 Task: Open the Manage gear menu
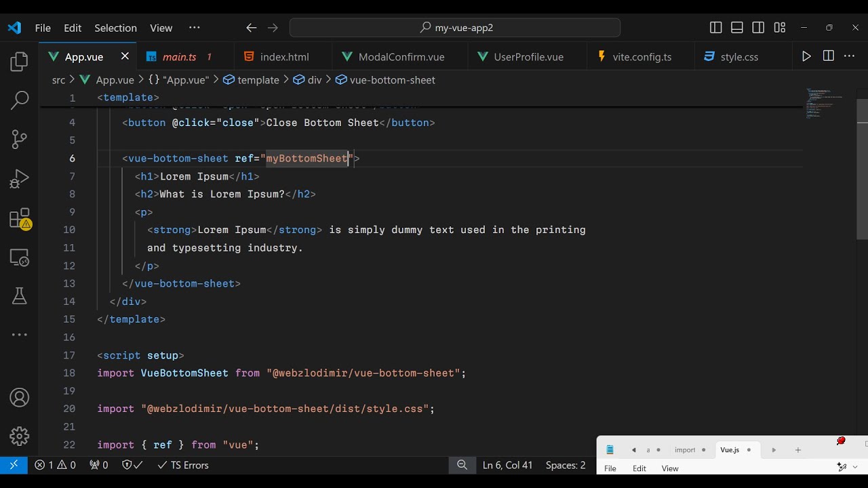point(20,436)
